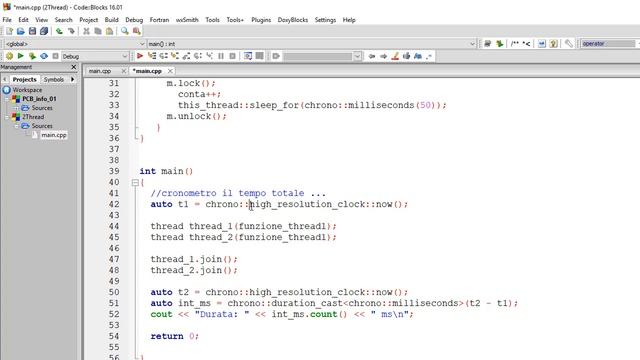Click the Jump back arrow icon

pyautogui.click(x=371, y=56)
